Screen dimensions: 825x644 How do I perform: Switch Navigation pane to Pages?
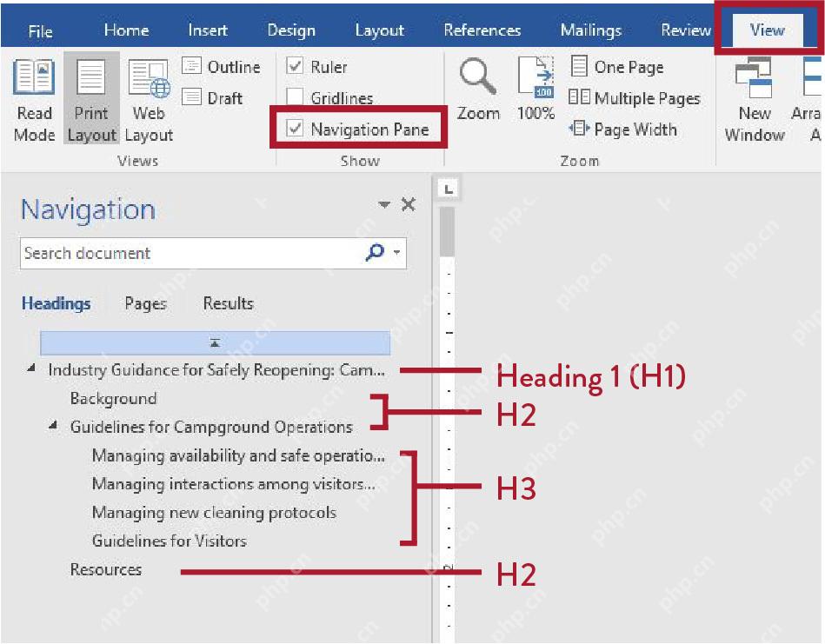(x=146, y=303)
